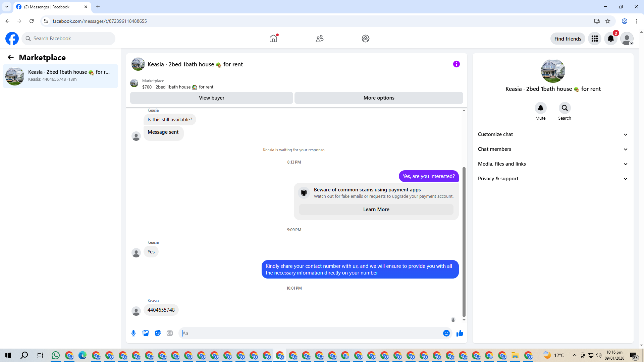Image resolution: width=644 pixels, height=362 pixels.
Task: Open the notifications bell
Action: click(x=610, y=39)
